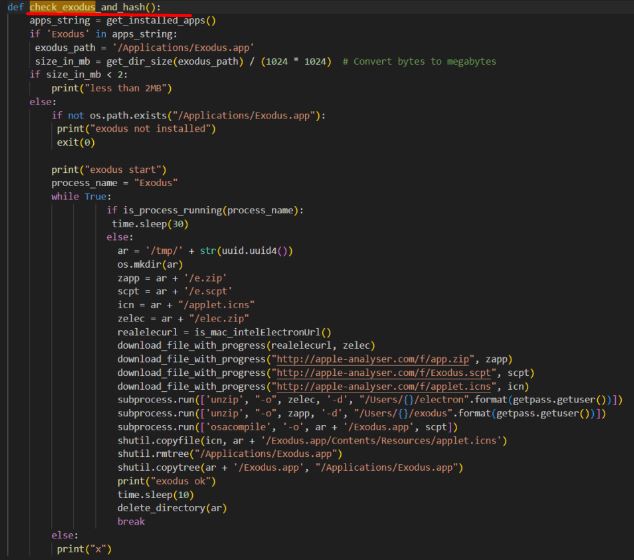Click the time.sleep(10) line

click(x=156, y=494)
